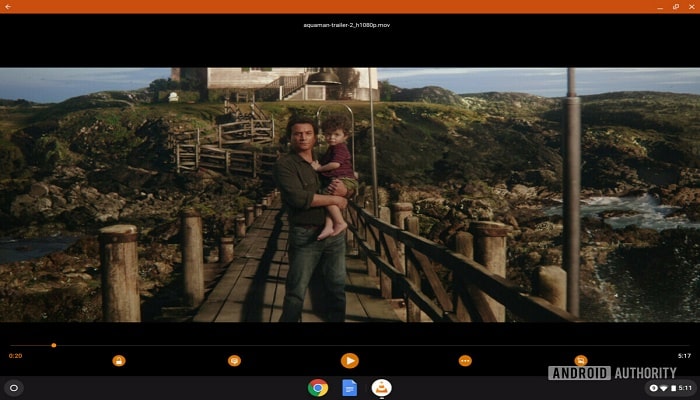The image size is (700, 400).
Task: Play the Aquaman trailer video
Action: [x=350, y=360]
